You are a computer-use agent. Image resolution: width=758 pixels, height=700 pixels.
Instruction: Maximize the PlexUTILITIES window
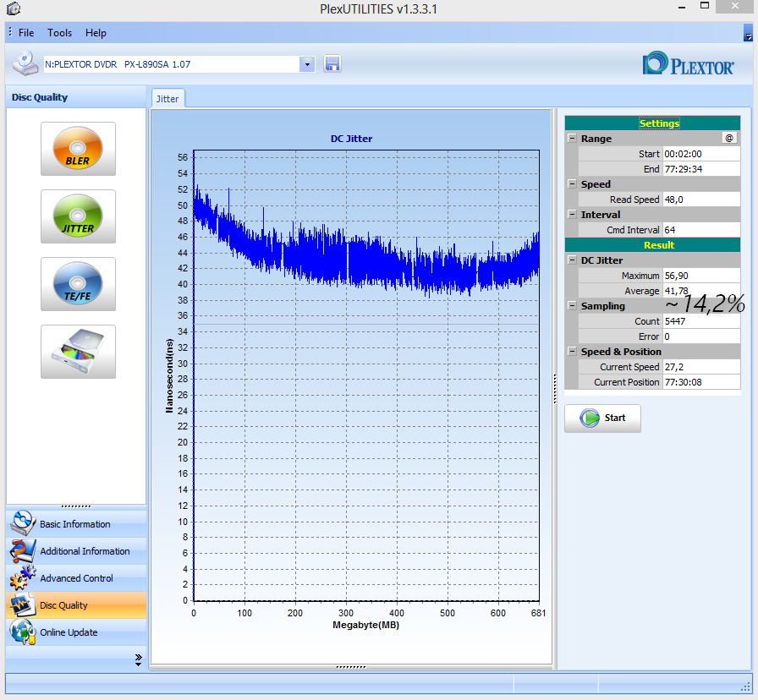[705, 6]
